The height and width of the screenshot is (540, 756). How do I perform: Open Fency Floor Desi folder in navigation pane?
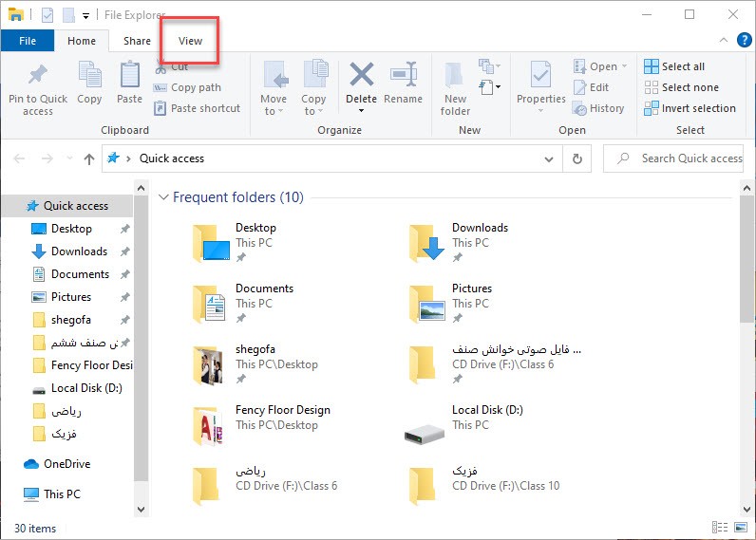point(82,365)
